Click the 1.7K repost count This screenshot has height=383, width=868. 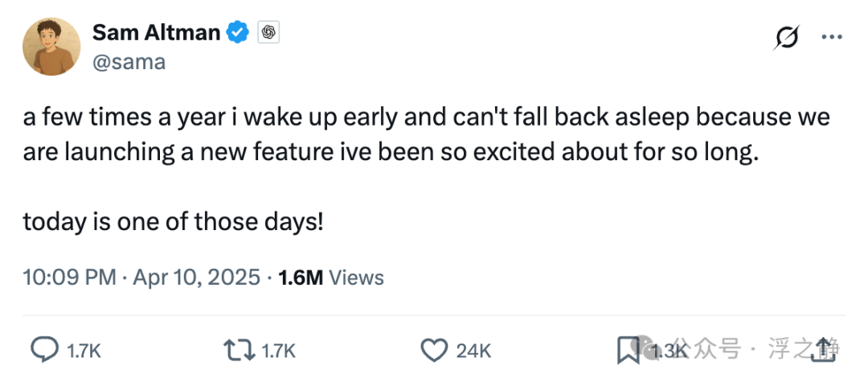click(279, 350)
